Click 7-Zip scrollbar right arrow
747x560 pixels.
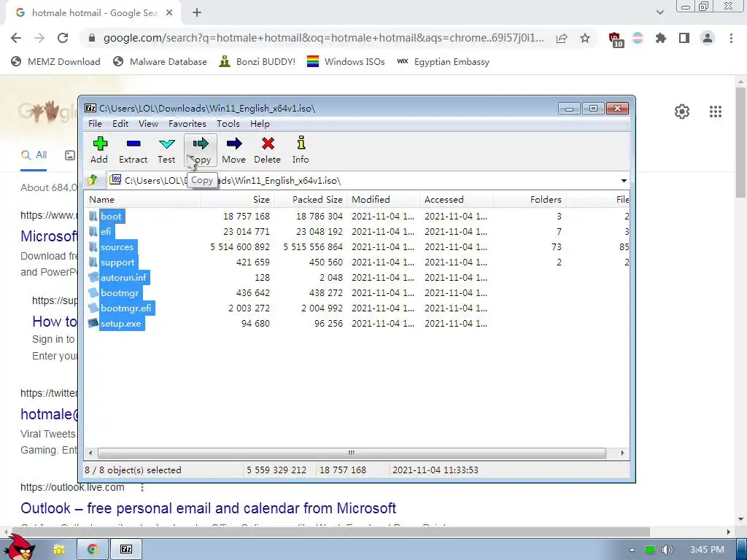pyautogui.click(x=622, y=453)
